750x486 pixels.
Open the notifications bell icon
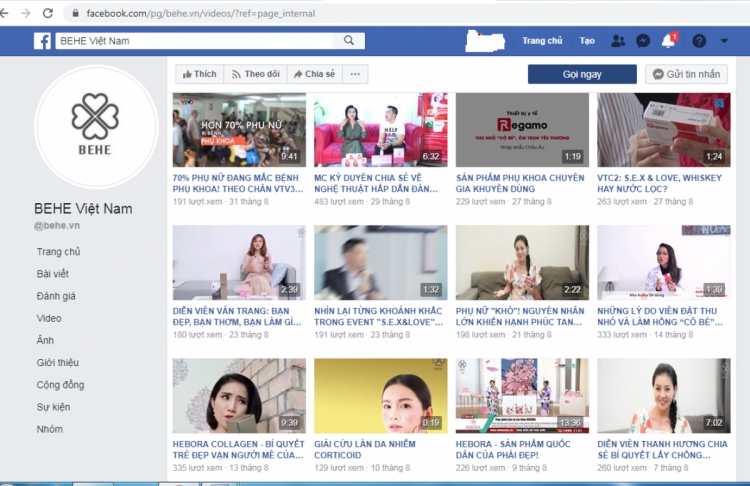coord(669,41)
